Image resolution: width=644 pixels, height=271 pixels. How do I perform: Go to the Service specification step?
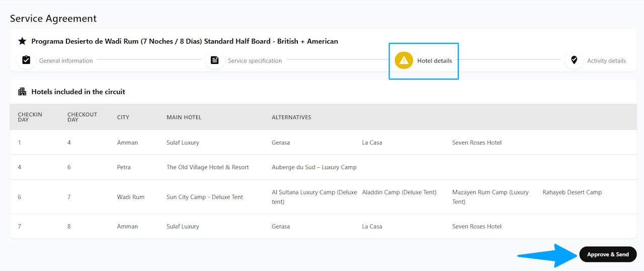pos(255,61)
